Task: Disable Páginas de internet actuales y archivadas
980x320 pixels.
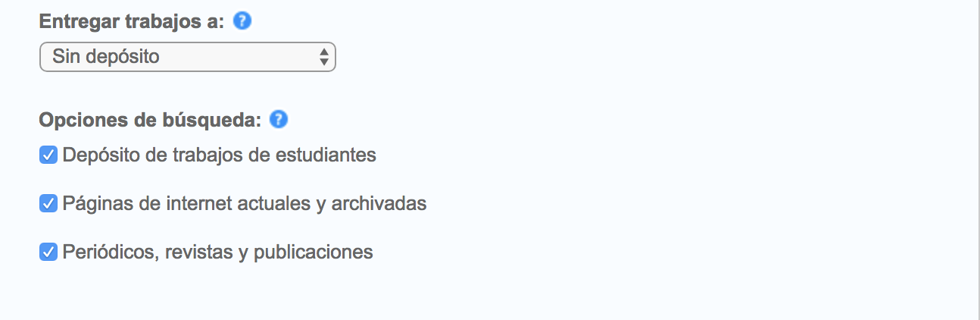Action: point(48,203)
